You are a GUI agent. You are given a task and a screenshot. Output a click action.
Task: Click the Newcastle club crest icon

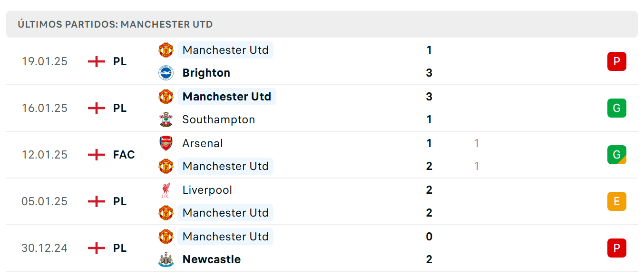pyautogui.click(x=166, y=259)
